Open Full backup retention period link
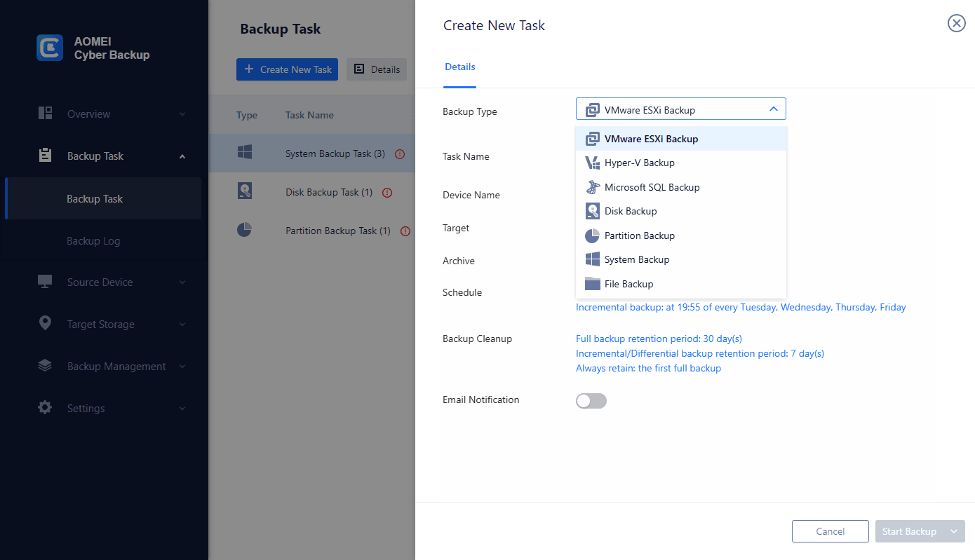 [x=659, y=339]
